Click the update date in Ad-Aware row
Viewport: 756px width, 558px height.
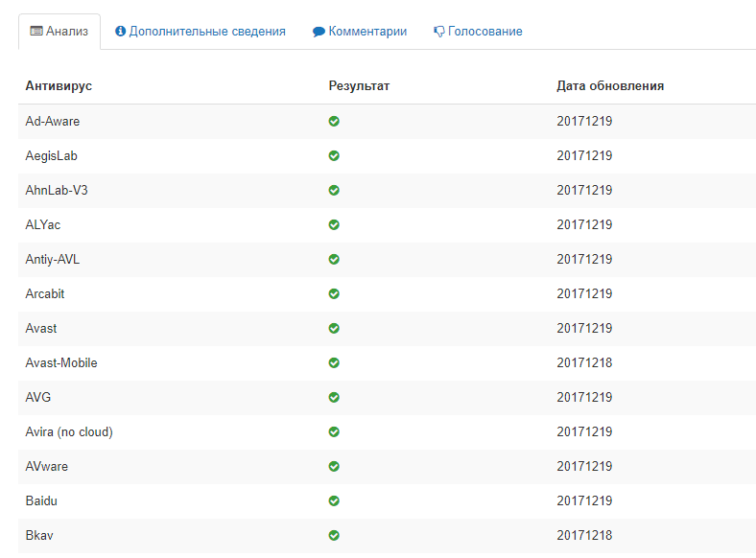584,121
